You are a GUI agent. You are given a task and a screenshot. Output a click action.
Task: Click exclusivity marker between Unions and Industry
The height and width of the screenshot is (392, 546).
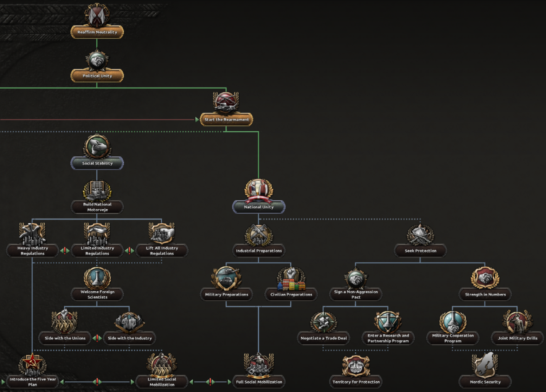pos(97,338)
